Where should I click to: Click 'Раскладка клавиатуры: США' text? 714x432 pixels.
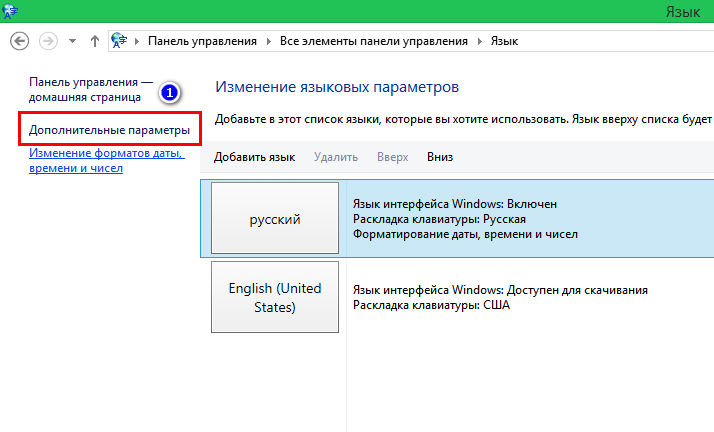pos(432,305)
